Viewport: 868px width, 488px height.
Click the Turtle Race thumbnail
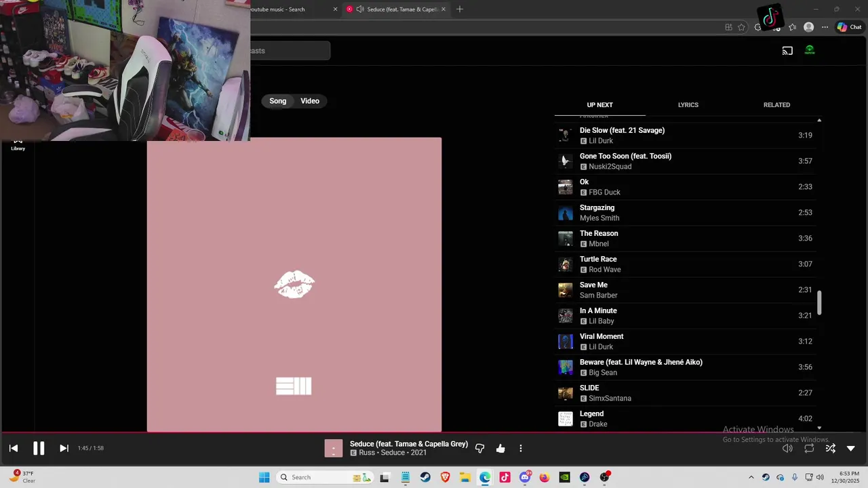coord(565,264)
